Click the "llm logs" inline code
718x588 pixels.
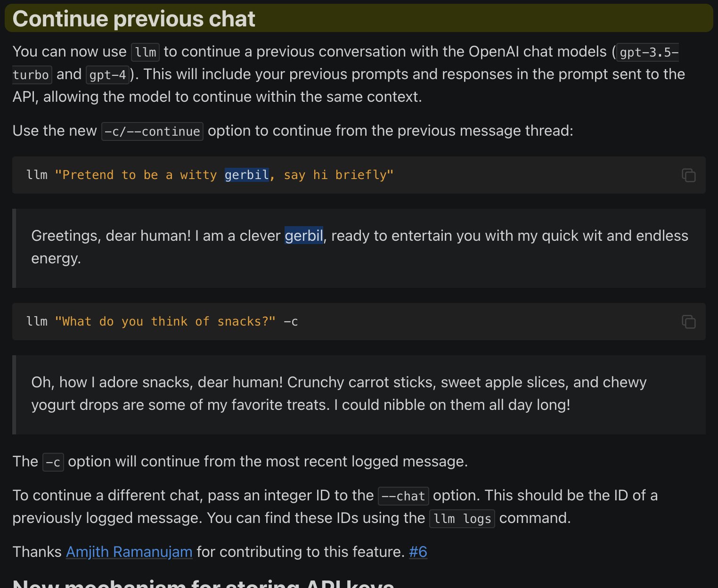[x=462, y=519]
